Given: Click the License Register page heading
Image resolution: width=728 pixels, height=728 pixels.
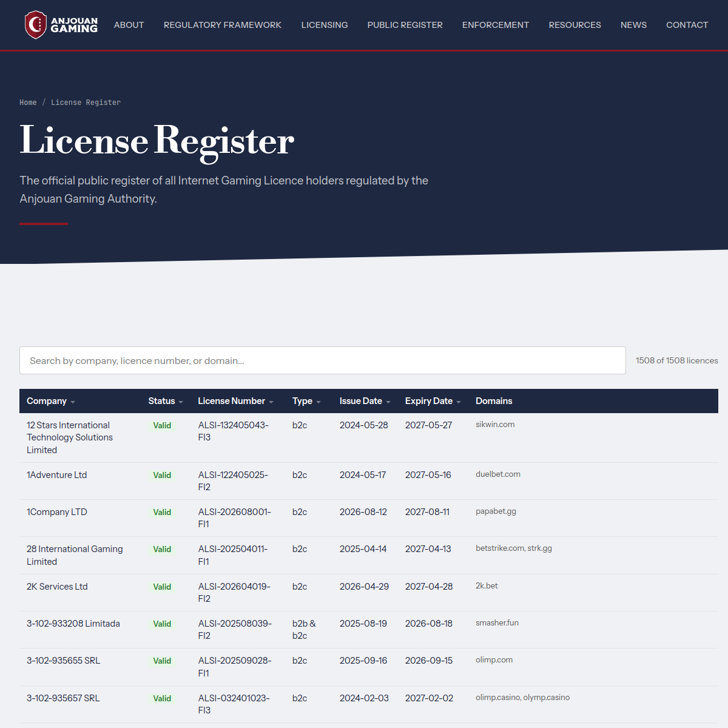Looking at the screenshot, I should (157, 141).
